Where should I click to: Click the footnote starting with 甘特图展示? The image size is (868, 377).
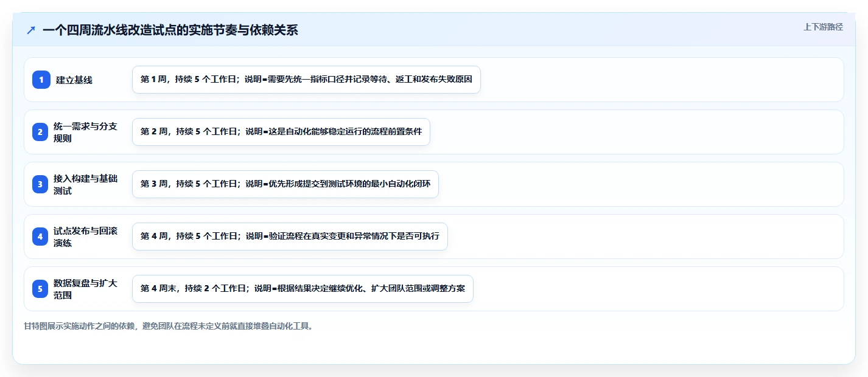pos(169,326)
